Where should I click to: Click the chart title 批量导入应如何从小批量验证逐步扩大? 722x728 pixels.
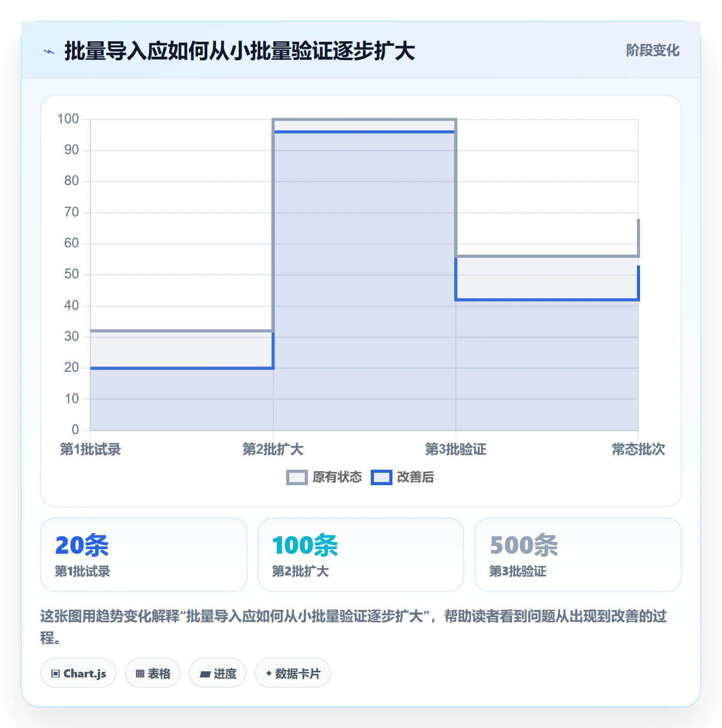click(240, 51)
